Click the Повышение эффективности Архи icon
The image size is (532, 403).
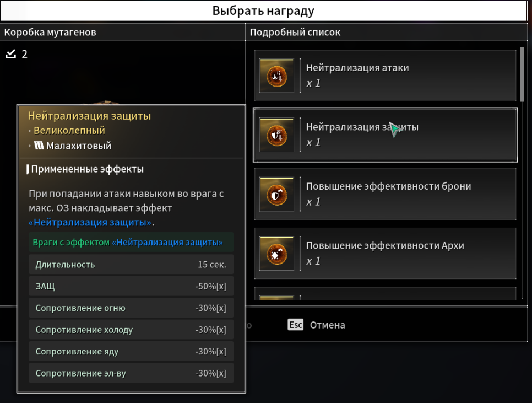coord(276,254)
